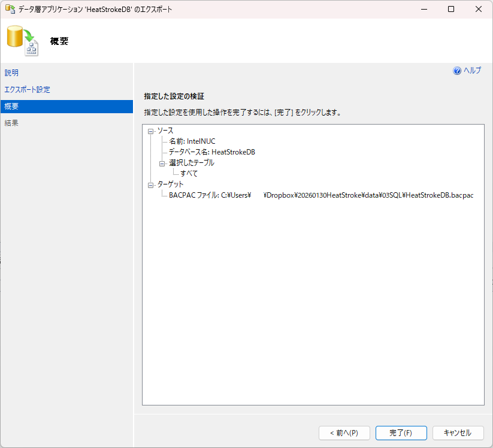This screenshot has height=448, width=493.
Task: Select the 概要 step in sidebar
Action: click(x=11, y=107)
